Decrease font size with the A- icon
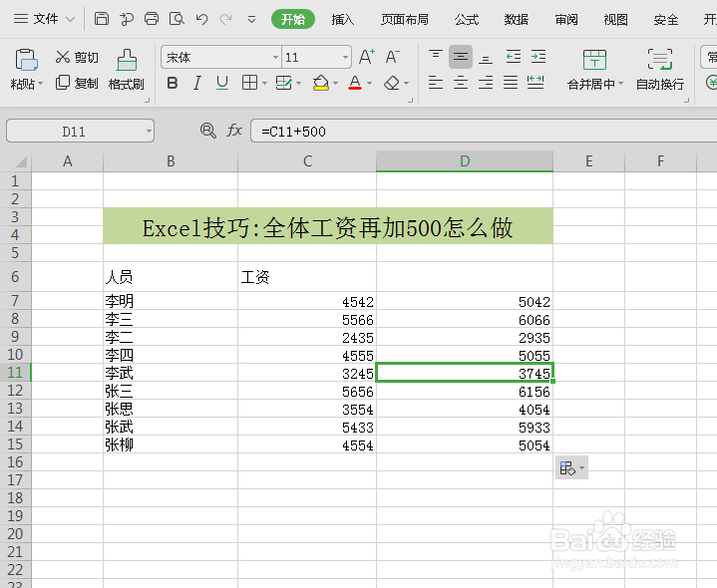Screen dimensions: 717x588 [392, 57]
